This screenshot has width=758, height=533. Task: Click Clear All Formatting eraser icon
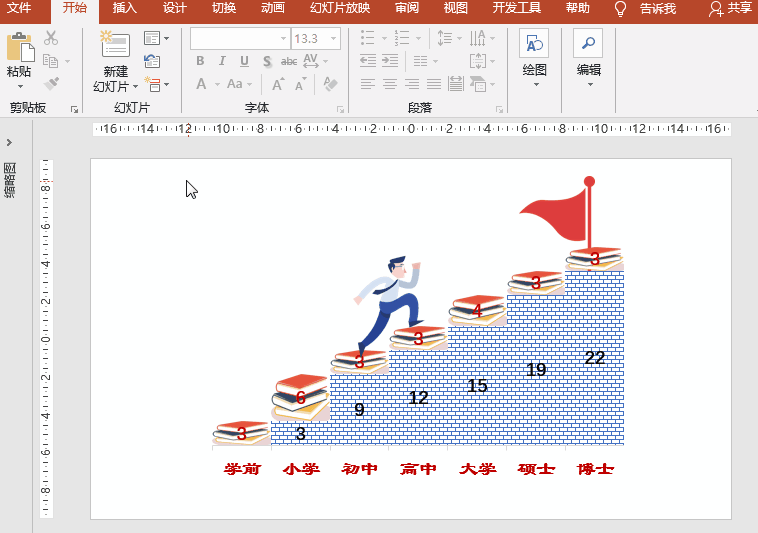point(330,84)
